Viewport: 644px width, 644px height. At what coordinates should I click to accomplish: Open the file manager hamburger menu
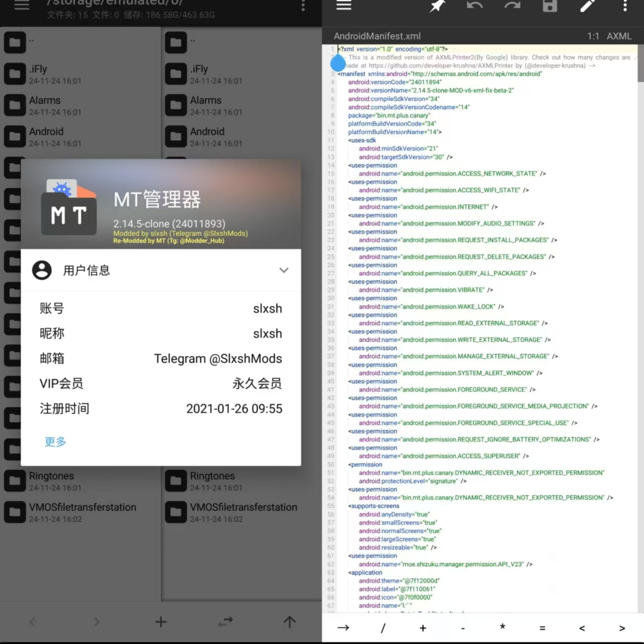[x=22, y=6]
